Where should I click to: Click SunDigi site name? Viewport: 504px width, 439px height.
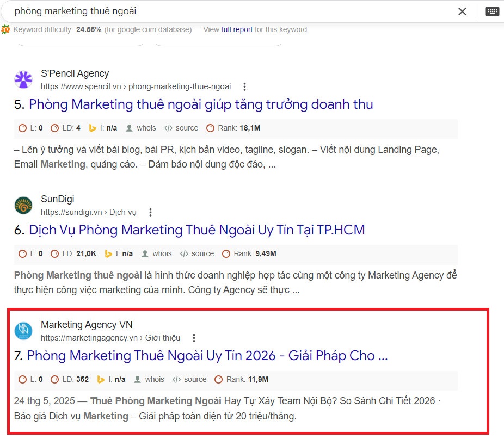[x=58, y=199]
